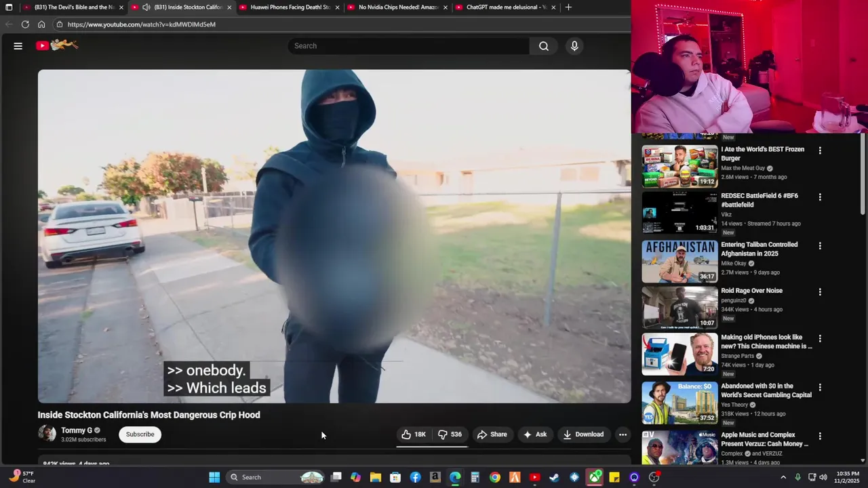Open the Tommy G channel name link

click(77, 430)
